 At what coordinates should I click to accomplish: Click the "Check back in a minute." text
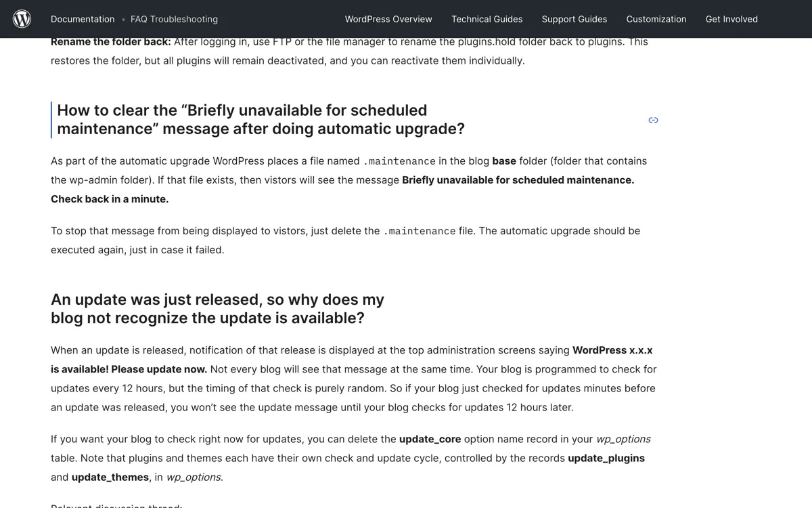pyautogui.click(x=110, y=199)
